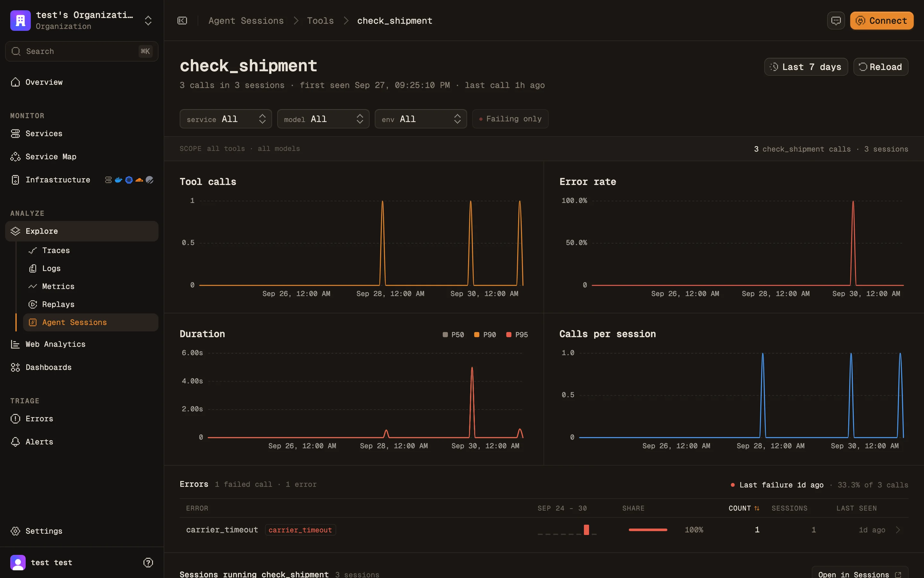Click the Services stack icon
The image size is (924, 578).
pos(15,133)
